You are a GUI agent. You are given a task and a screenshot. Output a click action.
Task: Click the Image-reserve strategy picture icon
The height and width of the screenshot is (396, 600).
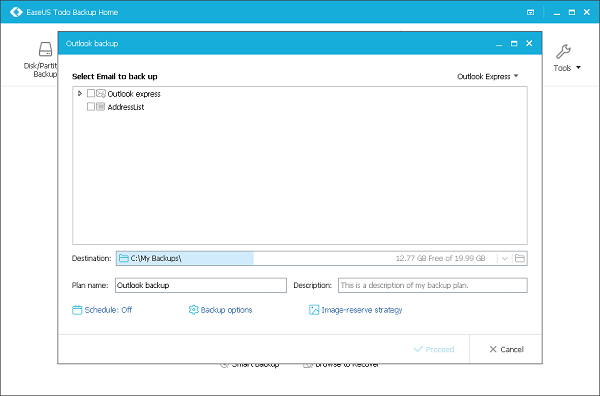[314, 310]
